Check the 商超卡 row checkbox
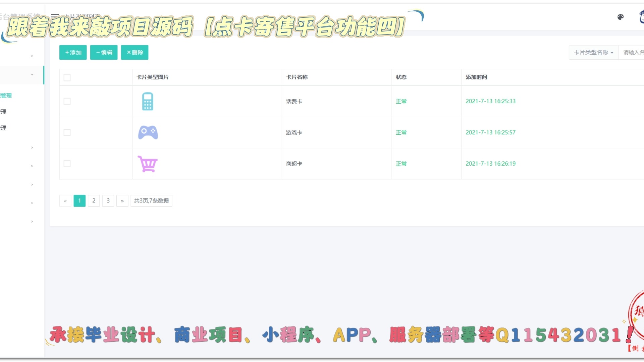The width and height of the screenshot is (644, 362). pos(67,164)
